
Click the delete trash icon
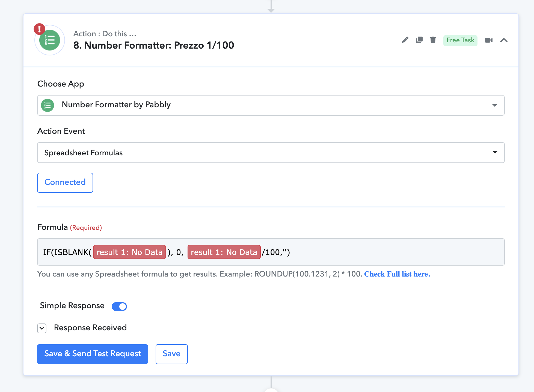point(432,40)
